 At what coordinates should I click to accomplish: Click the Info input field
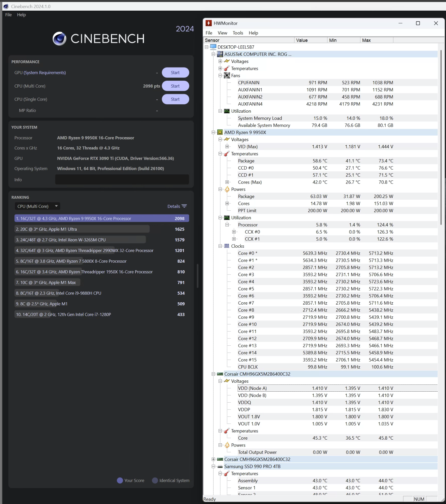click(x=122, y=179)
